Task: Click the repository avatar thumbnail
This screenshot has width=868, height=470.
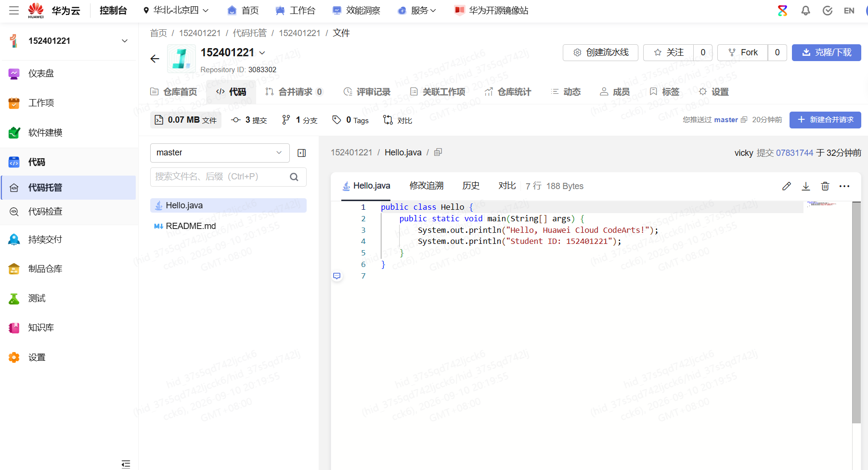Action: (x=181, y=59)
